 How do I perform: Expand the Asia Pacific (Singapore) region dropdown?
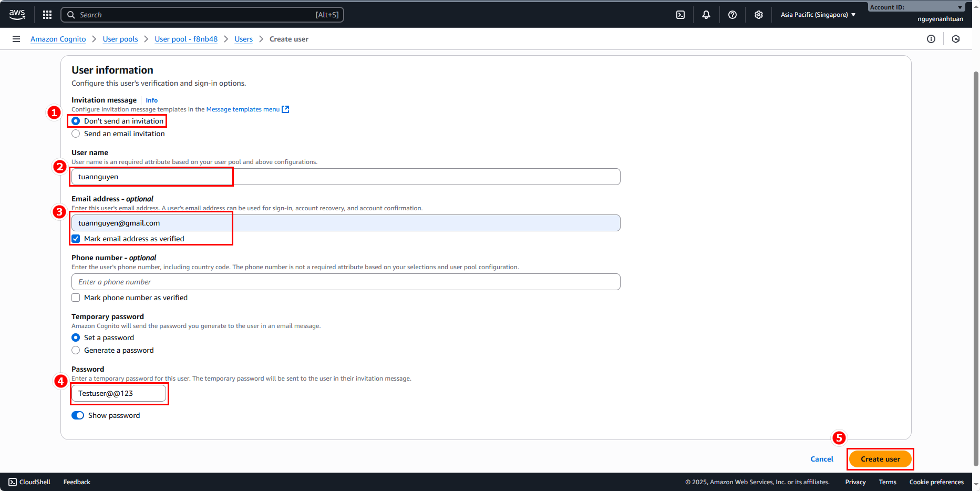818,15
